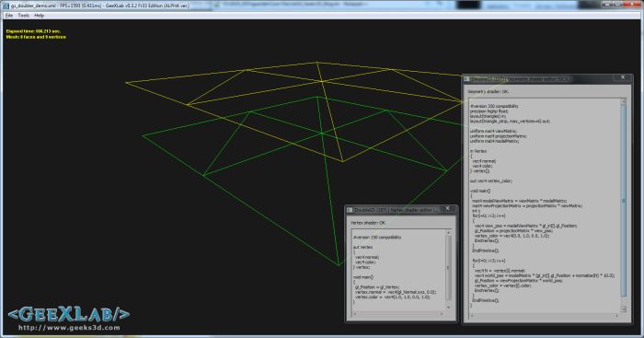Click the geometry editor horizontal scroll-left arrow

(472, 315)
